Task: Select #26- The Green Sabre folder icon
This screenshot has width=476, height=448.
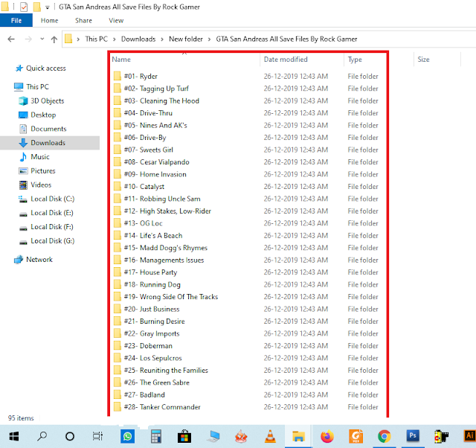Action: [118, 383]
